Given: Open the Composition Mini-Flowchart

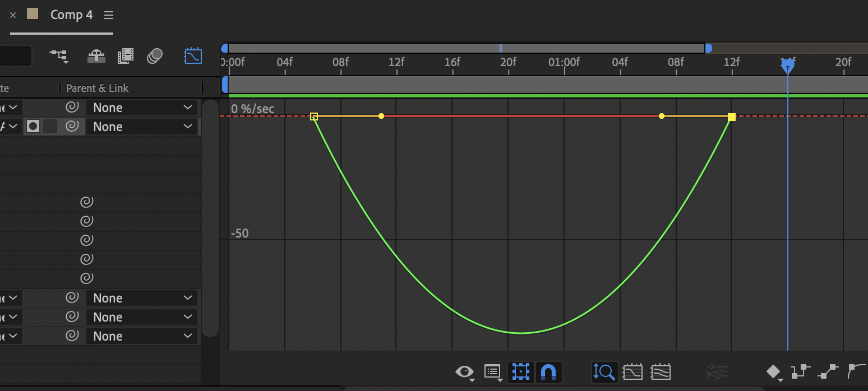Looking at the screenshot, I should [59, 56].
